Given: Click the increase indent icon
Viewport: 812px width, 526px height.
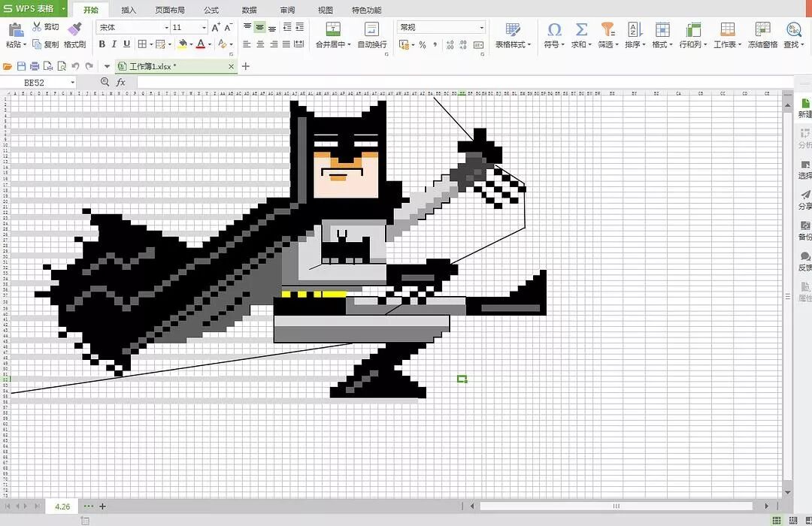Looking at the screenshot, I should click(300, 27).
